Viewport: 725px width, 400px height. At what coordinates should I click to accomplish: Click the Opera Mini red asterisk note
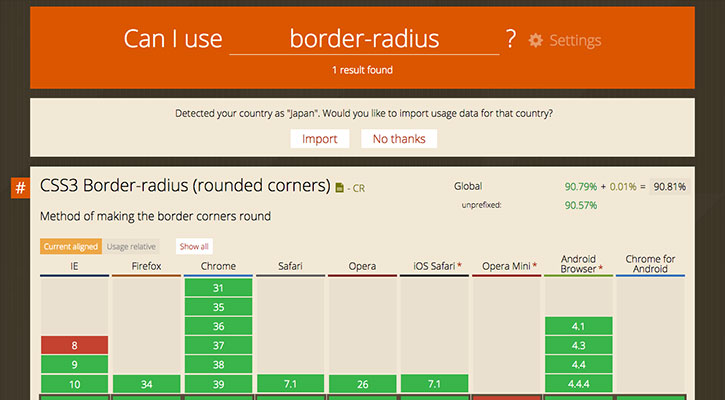coord(535,265)
